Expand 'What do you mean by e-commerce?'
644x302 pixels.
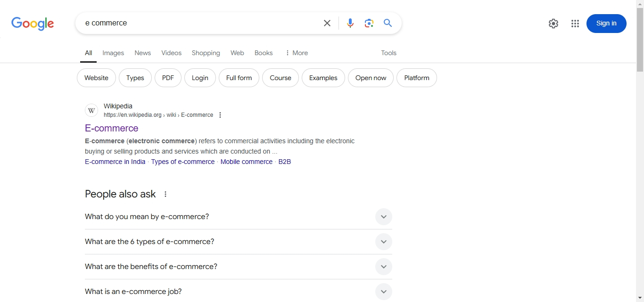(239, 217)
